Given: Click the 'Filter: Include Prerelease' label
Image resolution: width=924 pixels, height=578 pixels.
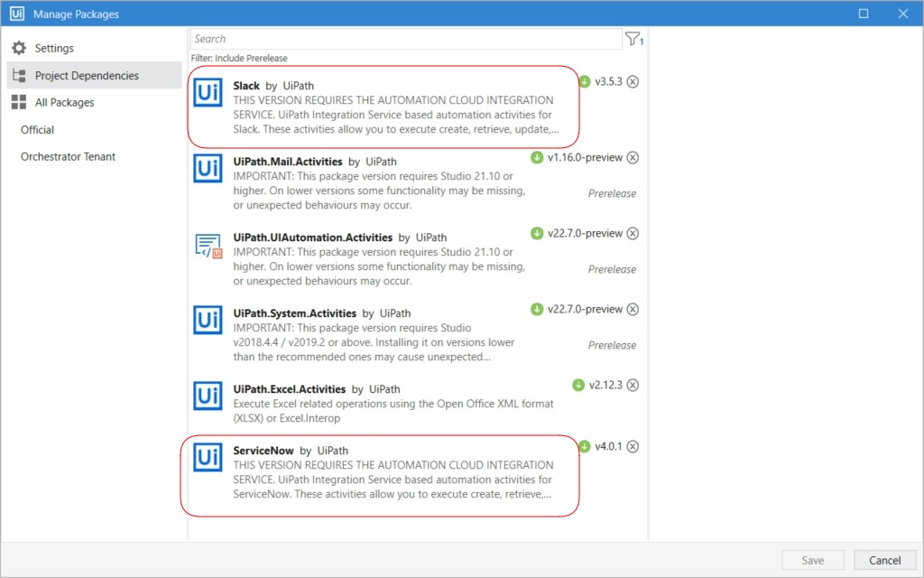Looking at the screenshot, I should tap(238, 58).
